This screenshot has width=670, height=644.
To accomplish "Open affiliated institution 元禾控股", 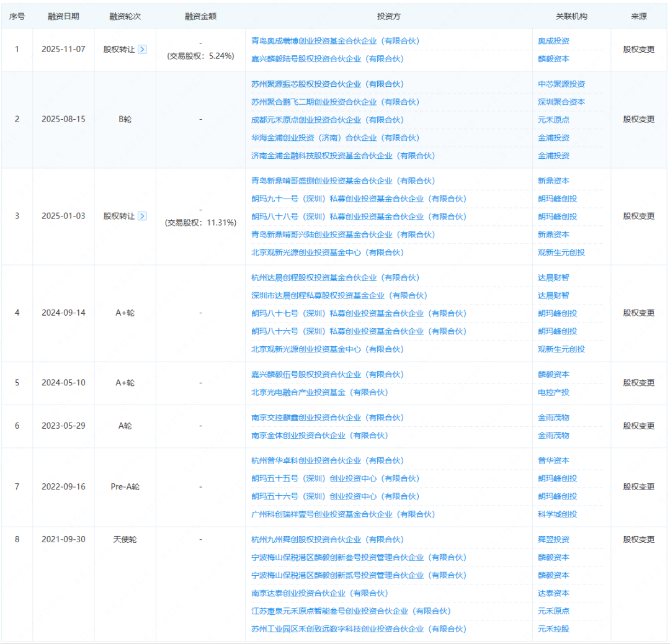I will coord(553,630).
